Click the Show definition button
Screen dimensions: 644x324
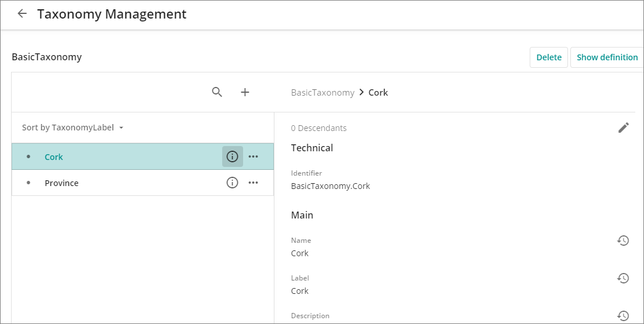pos(607,57)
